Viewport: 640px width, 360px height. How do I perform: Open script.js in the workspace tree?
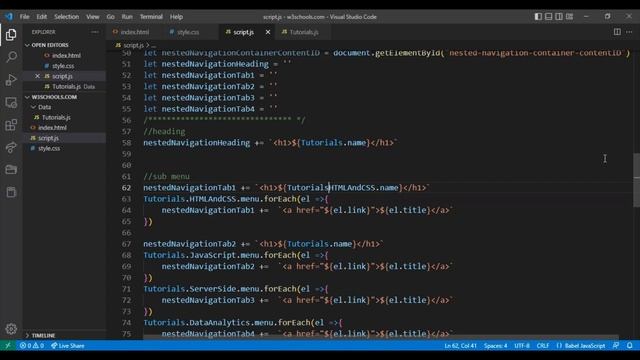[48, 138]
